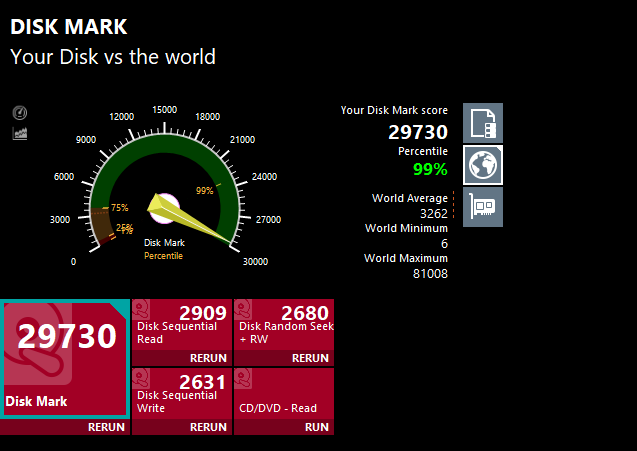Open the CD/DVD - Read tile
Image resolution: width=637 pixels, height=451 pixels.
[x=284, y=394]
